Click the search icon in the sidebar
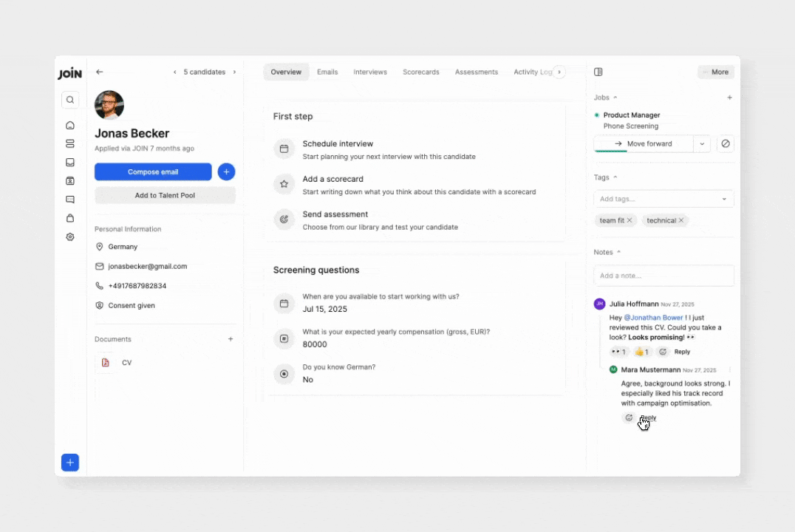This screenshot has width=795, height=532. tap(70, 100)
